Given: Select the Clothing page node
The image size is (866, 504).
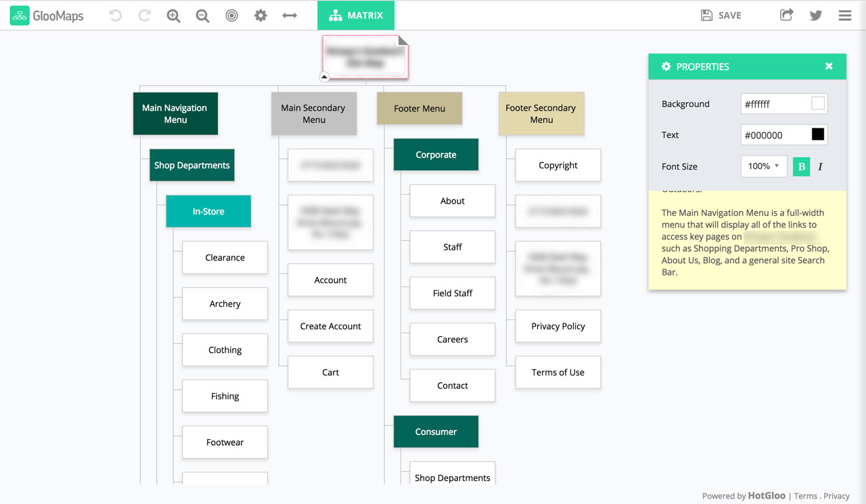Looking at the screenshot, I should [225, 350].
